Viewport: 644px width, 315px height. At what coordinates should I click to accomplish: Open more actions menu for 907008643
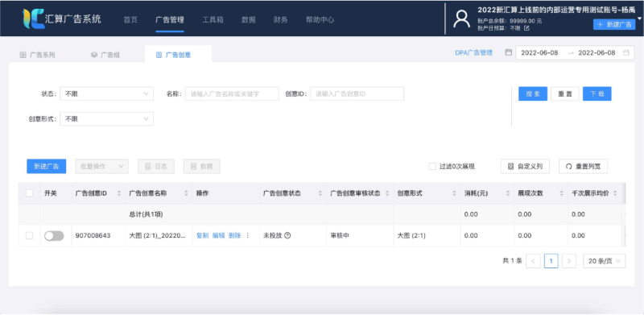[x=248, y=235]
